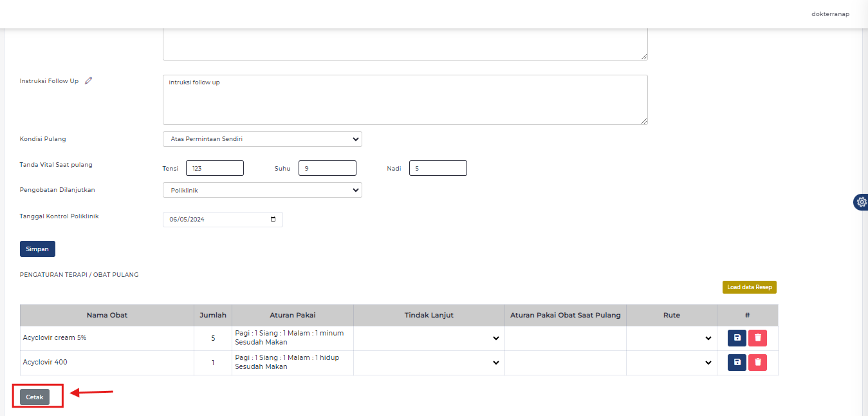Click the Load data Resep button

(749, 287)
